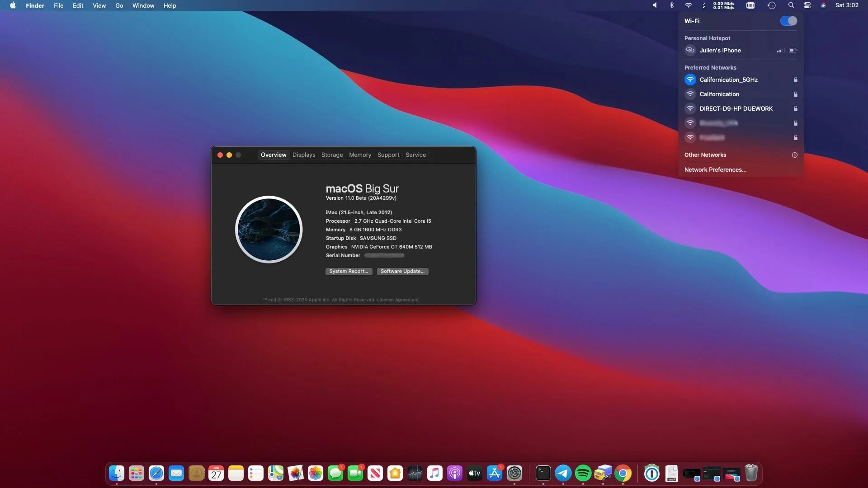This screenshot has height=488, width=868.
Task: Open Telegram from dock
Action: tap(563, 473)
